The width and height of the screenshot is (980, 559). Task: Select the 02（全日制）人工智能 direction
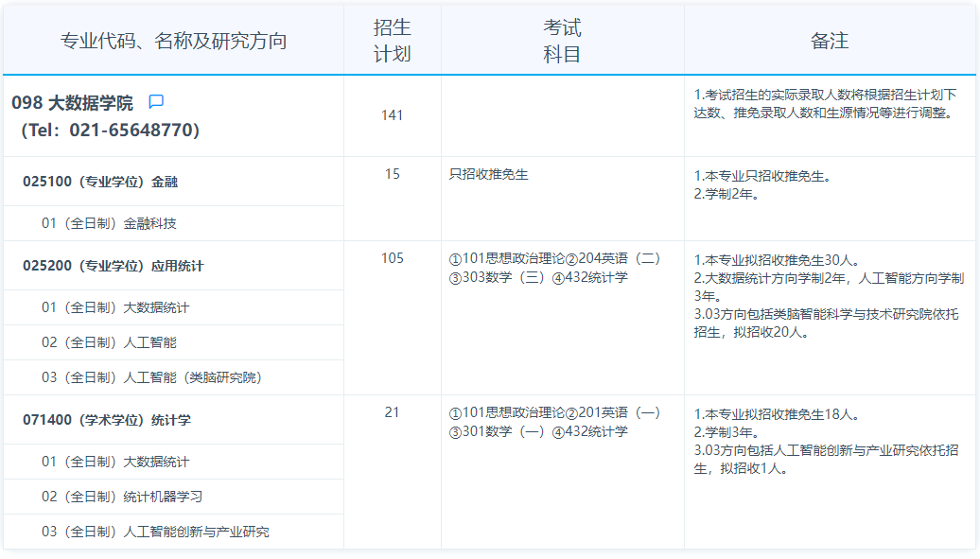109,342
